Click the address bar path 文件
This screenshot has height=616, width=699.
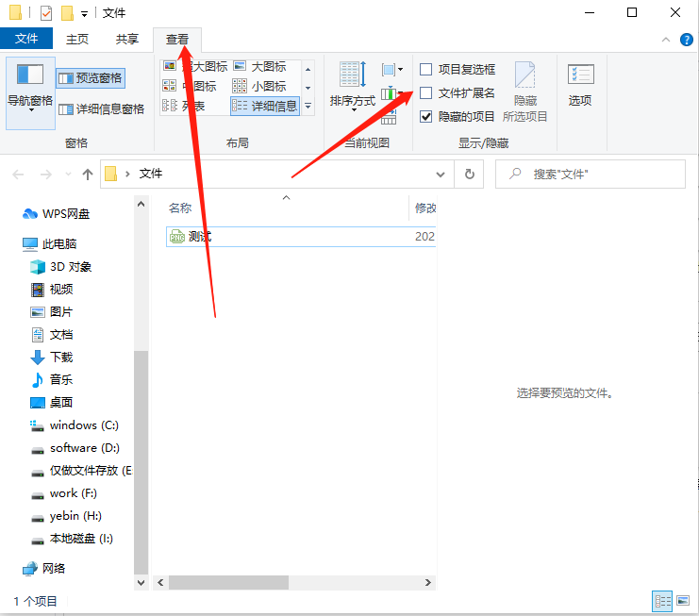point(151,174)
